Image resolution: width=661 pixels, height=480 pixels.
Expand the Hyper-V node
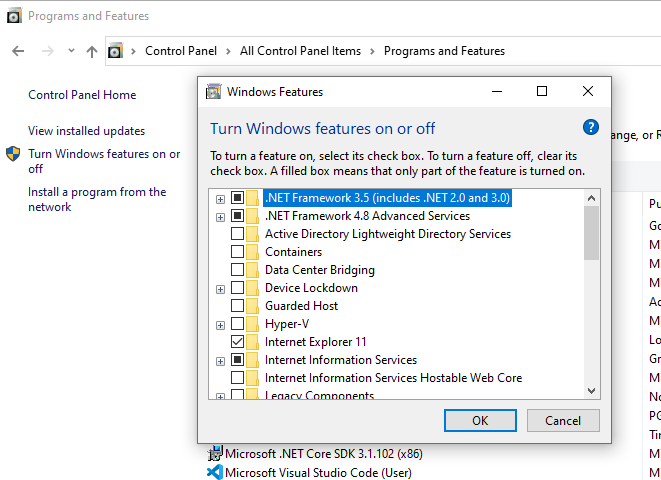(220, 325)
